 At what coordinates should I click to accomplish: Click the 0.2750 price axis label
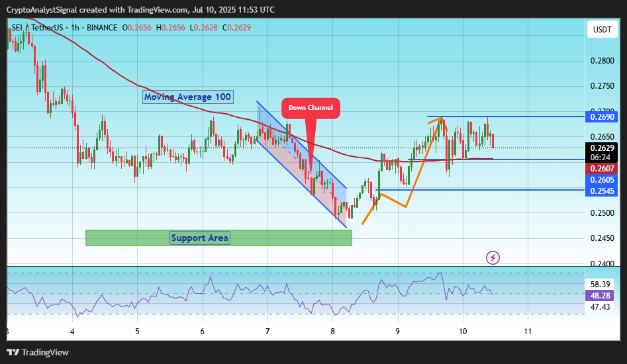(x=603, y=86)
